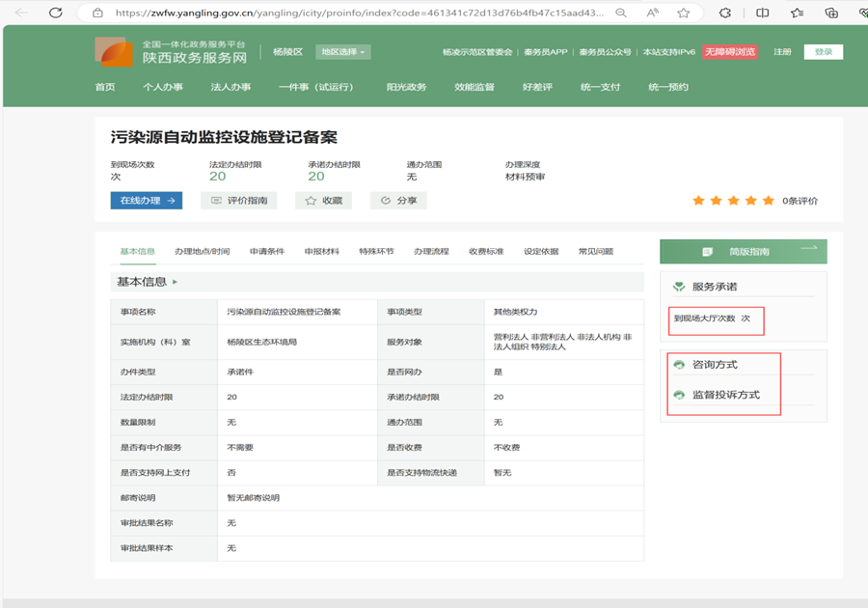Screen dimensions: 868x608
Task: Click the 咨询方式 green icon
Action: point(679,365)
